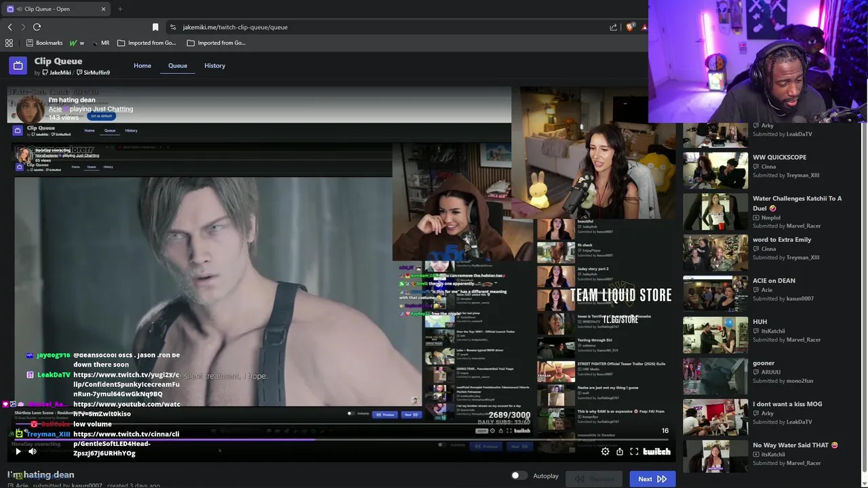Open the Home tab
Image resolution: width=868 pixels, height=488 pixels.
point(142,66)
